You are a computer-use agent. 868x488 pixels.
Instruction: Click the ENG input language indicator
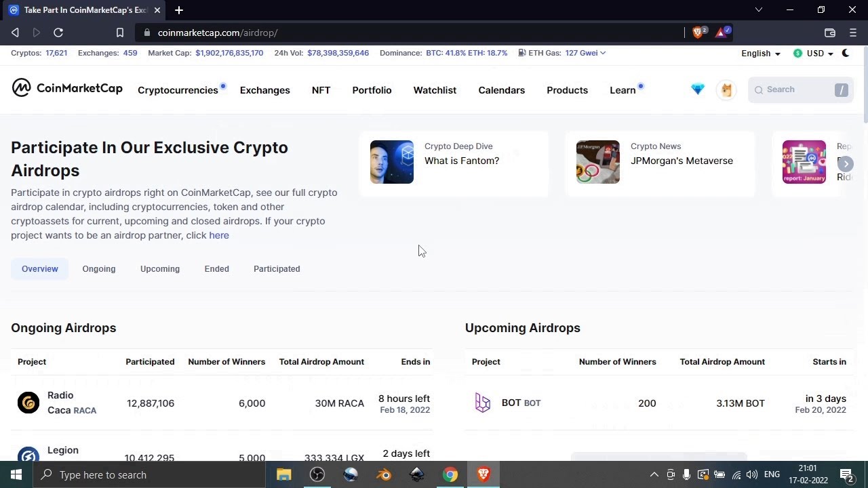tap(772, 474)
